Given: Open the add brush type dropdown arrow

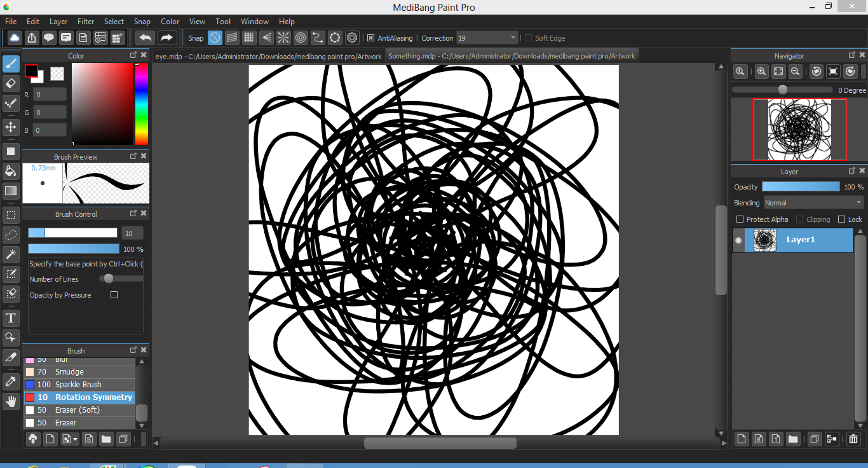Looking at the screenshot, I should (76, 439).
